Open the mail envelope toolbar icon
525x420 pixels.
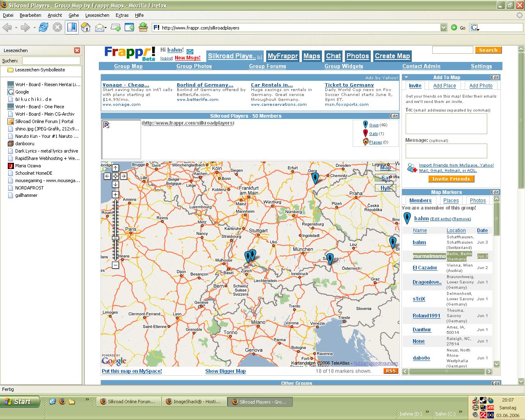tap(99, 27)
